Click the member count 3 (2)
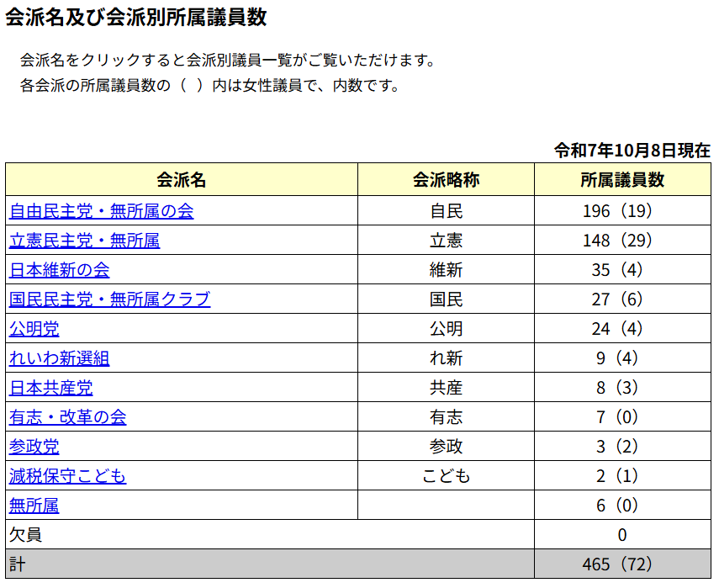The height and width of the screenshot is (588, 719). point(617,447)
